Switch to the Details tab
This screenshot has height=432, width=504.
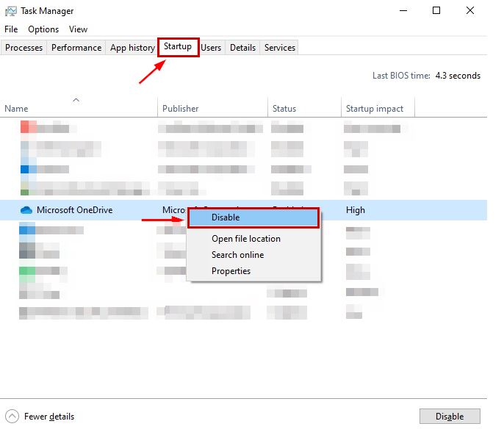pyautogui.click(x=242, y=48)
